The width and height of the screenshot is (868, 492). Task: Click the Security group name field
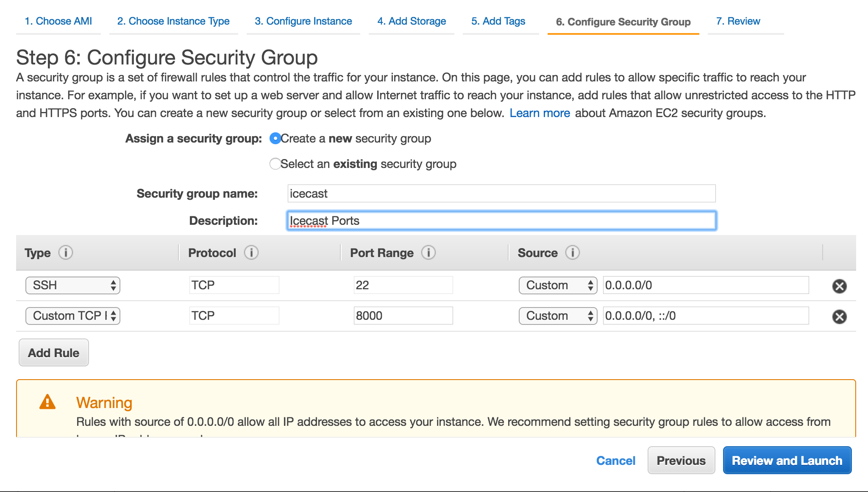[500, 193]
